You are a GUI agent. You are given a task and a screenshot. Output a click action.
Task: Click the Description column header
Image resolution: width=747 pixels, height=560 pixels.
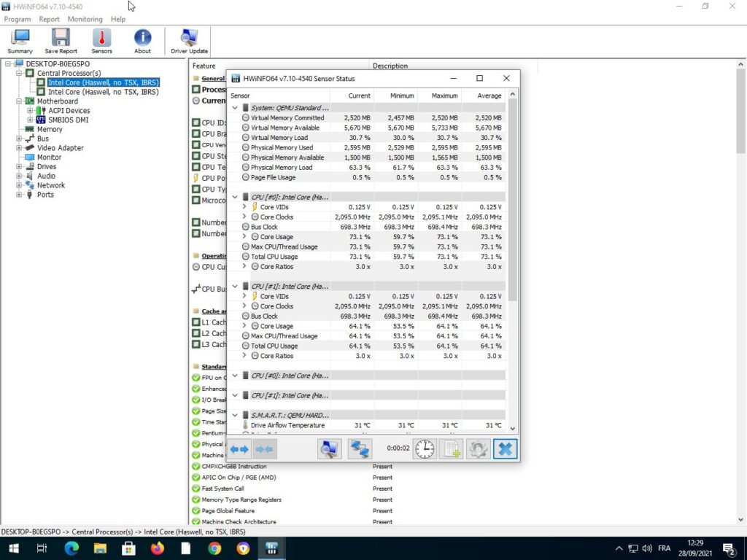point(454,66)
